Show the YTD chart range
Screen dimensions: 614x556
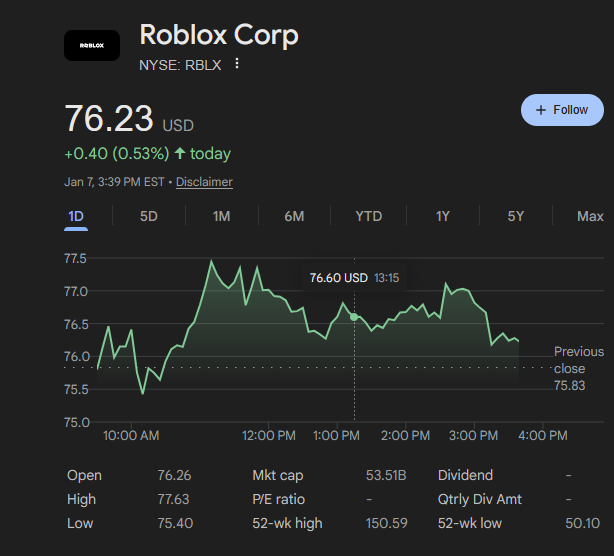(368, 216)
